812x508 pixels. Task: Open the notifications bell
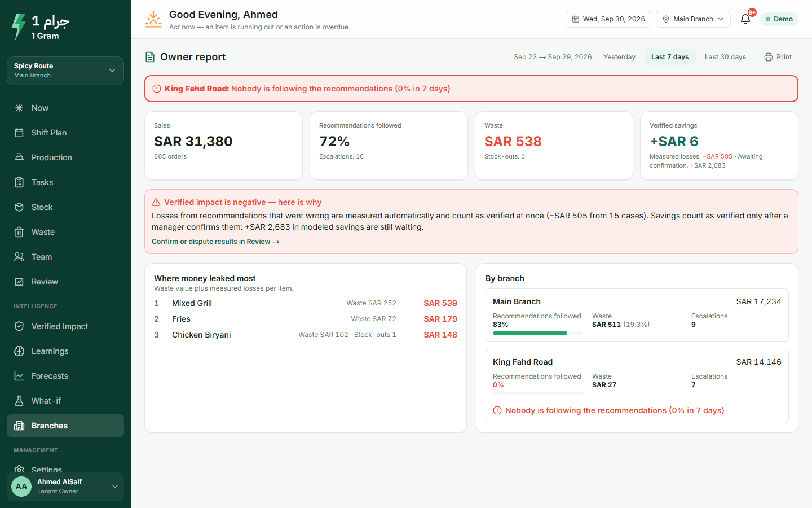(x=745, y=19)
